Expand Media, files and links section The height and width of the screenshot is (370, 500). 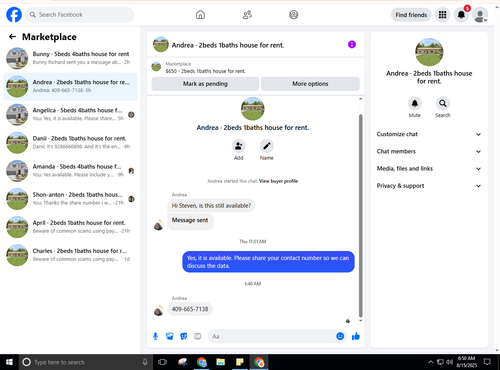(429, 168)
